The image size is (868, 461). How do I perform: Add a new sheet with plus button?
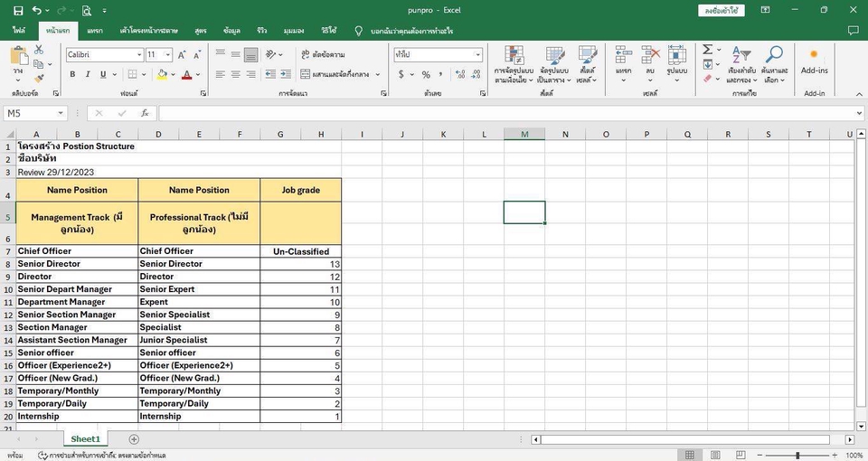[134, 439]
